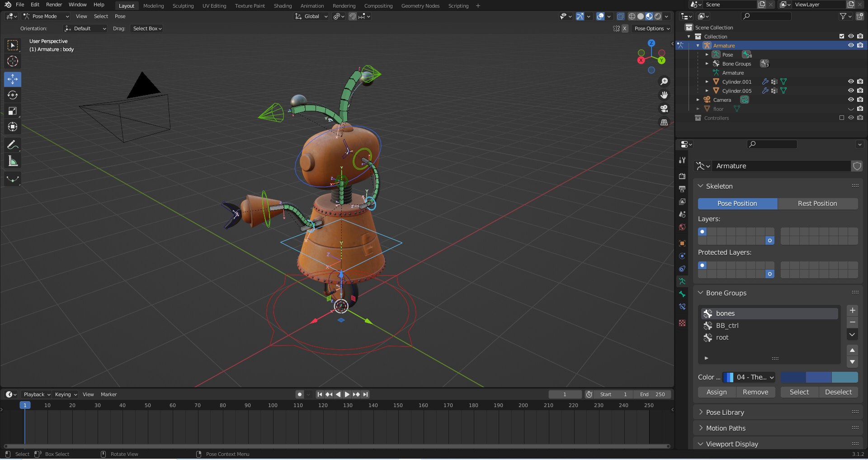The image size is (868, 460).
Task: Remove bone group with minus button
Action: pos(852,322)
